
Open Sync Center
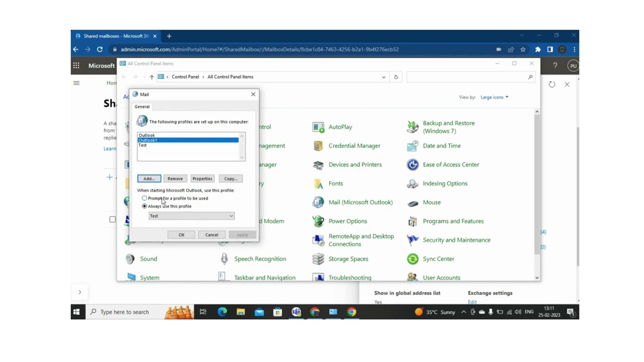click(431, 259)
